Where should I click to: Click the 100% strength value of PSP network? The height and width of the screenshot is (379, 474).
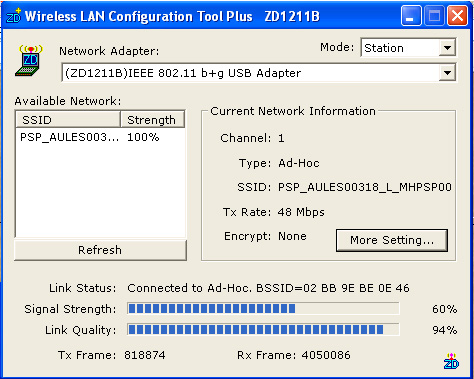point(143,137)
